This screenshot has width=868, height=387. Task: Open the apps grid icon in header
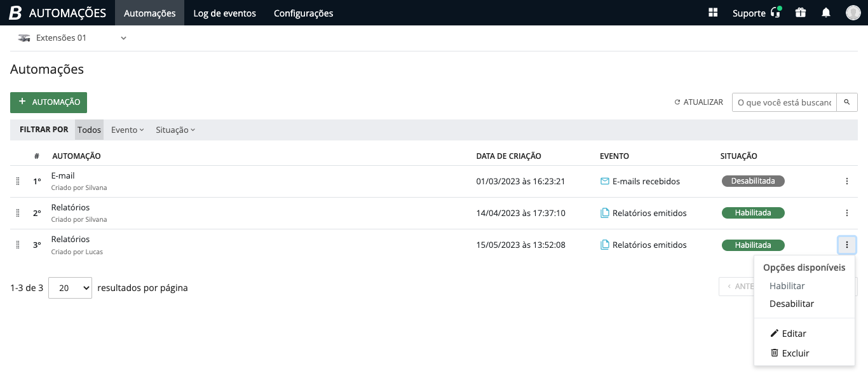coord(713,13)
